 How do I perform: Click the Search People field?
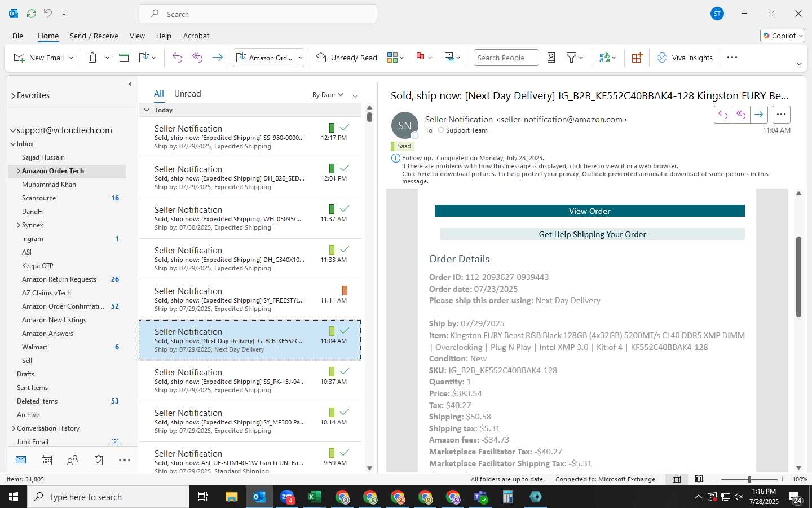(506, 58)
